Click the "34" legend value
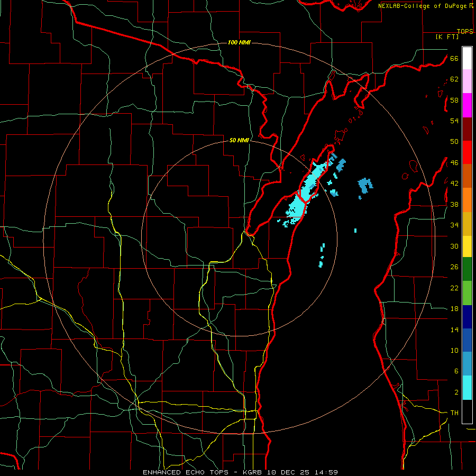 (454, 225)
